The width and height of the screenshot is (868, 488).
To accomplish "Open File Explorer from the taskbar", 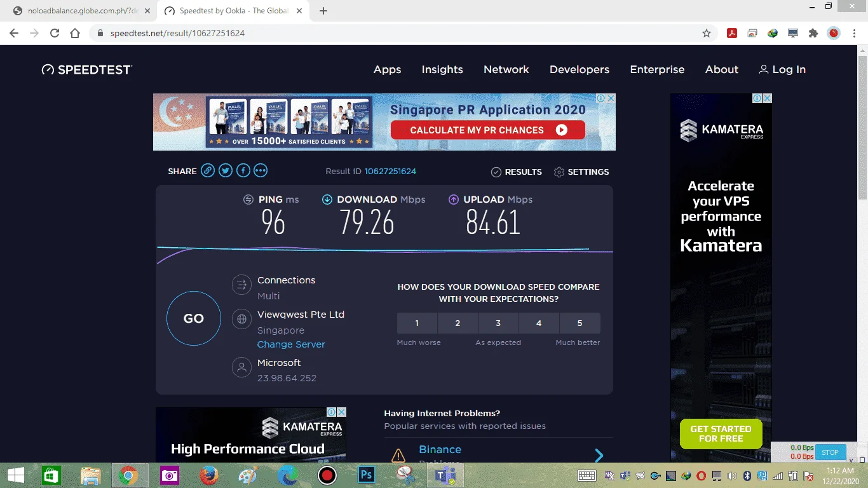I will click(90, 475).
